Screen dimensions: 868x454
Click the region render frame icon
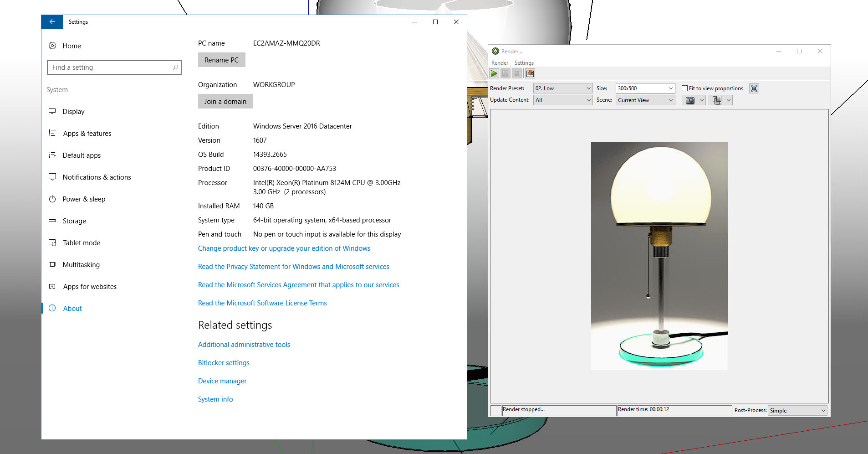(754, 88)
